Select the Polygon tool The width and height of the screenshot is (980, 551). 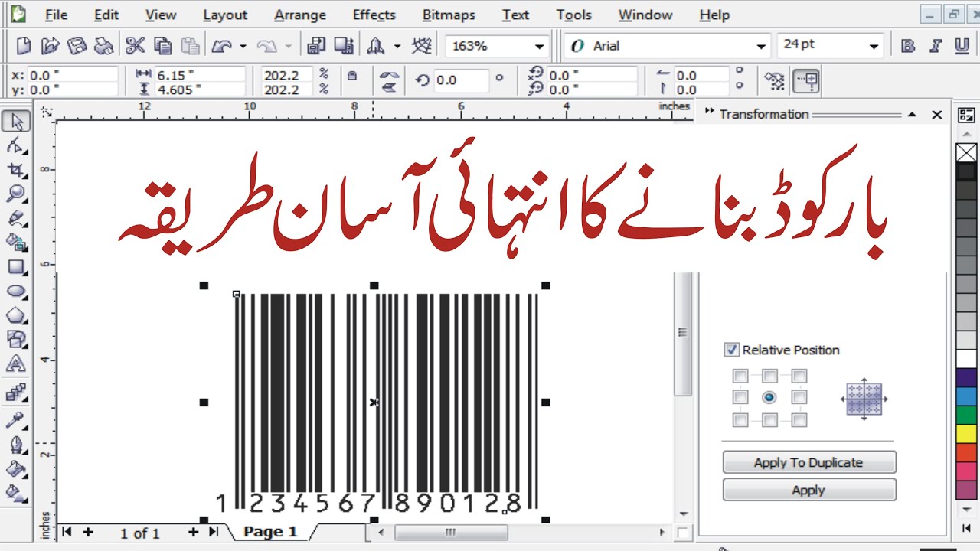point(16,315)
